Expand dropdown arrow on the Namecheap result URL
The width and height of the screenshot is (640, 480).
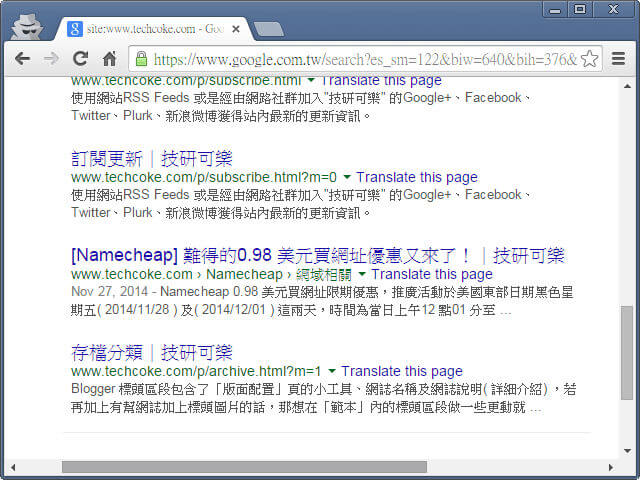(x=362, y=274)
